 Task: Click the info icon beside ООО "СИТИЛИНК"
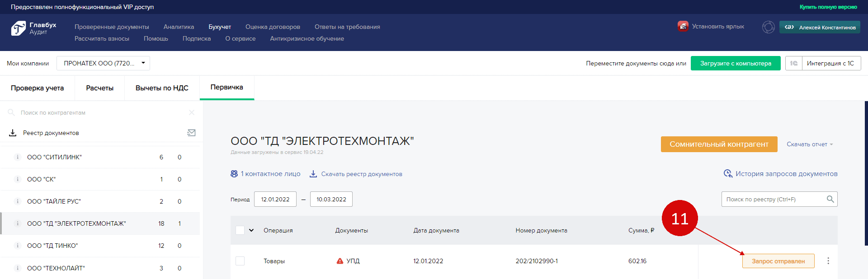(18, 157)
